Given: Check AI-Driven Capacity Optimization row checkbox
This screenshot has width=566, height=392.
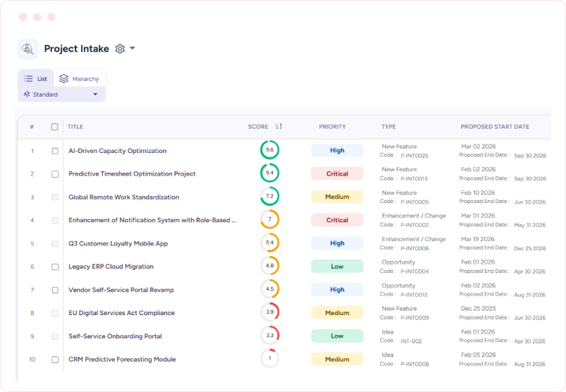Looking at the screenshot, I should click(x=55, y=151).
